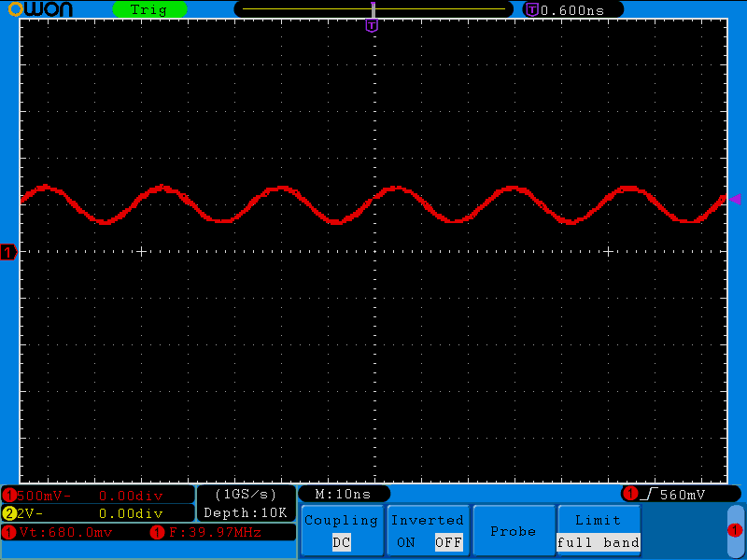Set Inverted to ON
Viewport: 747px width, 560px height.
click(406, 542)
